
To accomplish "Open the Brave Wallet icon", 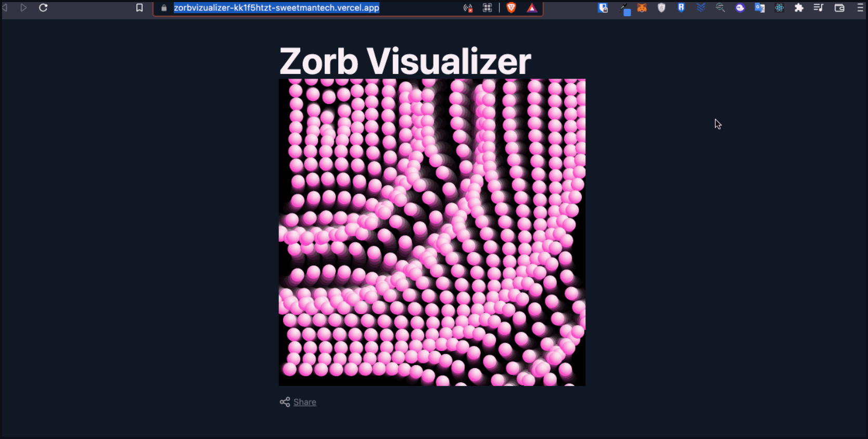I will (x=839, y=8).
